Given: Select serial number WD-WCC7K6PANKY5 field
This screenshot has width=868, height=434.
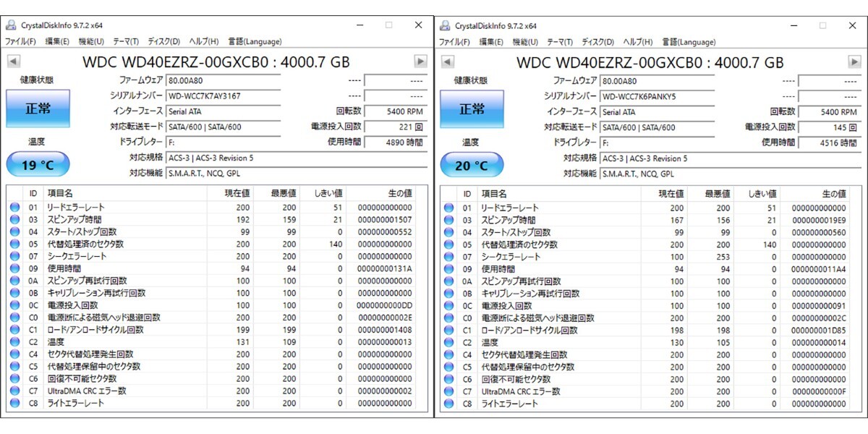Looking at the screenshot, I should pos(657,96).
